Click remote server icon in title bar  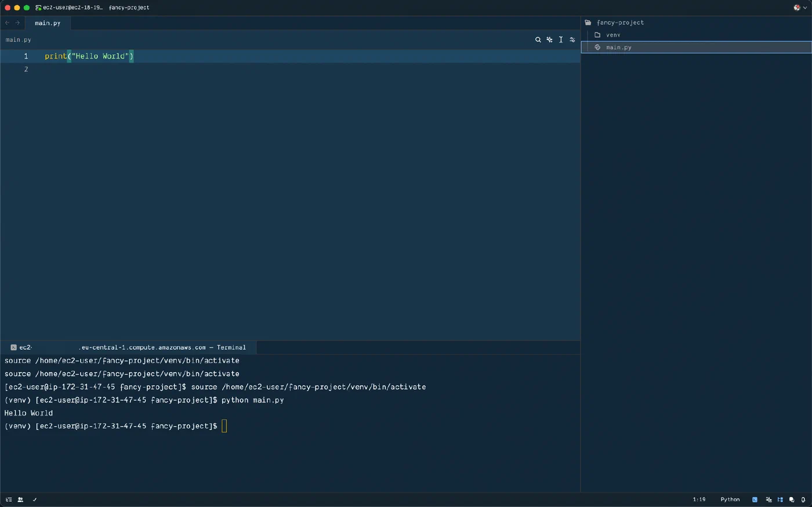coord(38,8)
